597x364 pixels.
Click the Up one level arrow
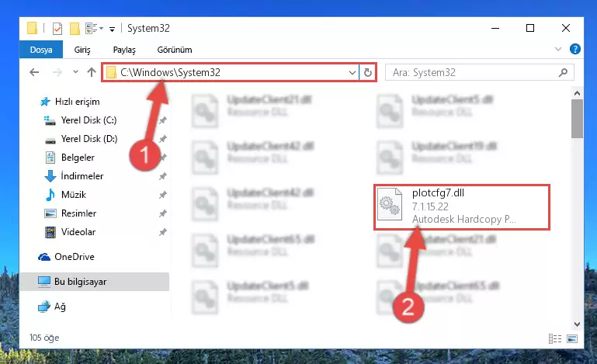pyautogui.click(x=92, y=72)
